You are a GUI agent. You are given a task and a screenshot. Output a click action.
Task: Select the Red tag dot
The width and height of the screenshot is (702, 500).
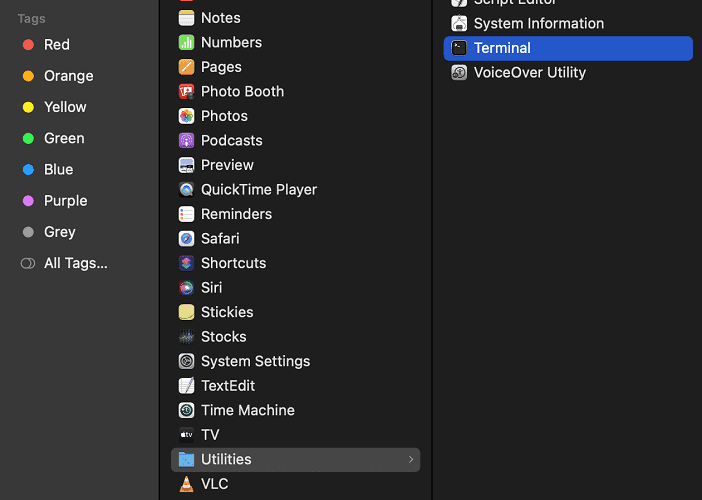(x=28, y=45)
